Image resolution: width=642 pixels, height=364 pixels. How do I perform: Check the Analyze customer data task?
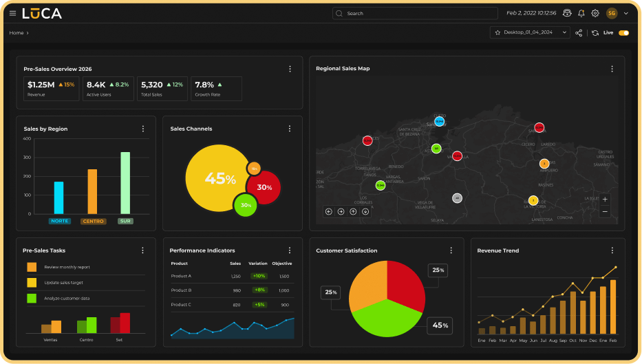(x=32, y=298)
